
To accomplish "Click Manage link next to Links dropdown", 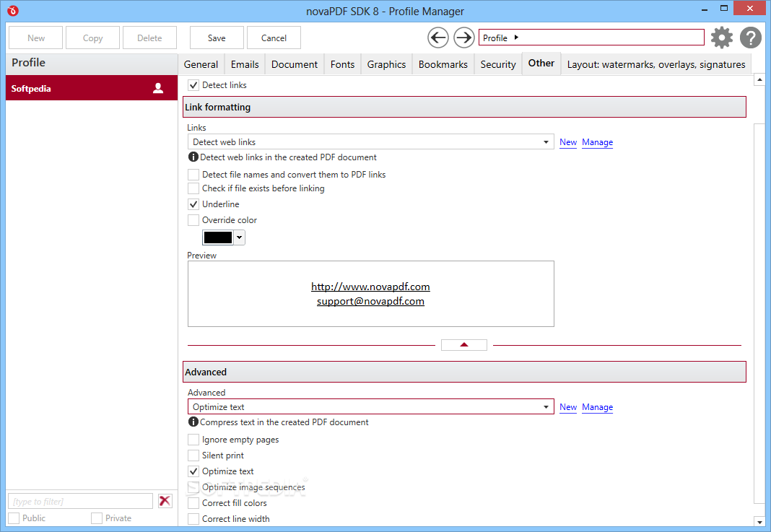I will click(597, 142).
